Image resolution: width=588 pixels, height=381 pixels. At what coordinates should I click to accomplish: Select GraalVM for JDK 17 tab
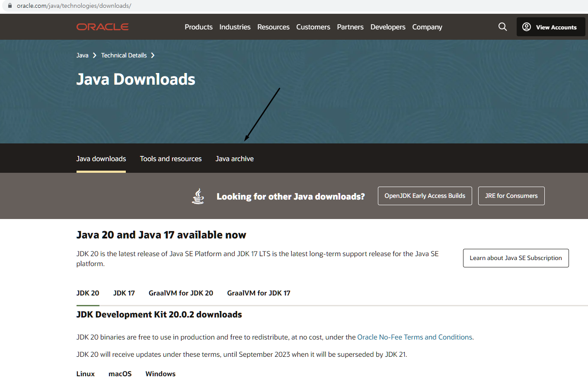click(x=259, y=293)
